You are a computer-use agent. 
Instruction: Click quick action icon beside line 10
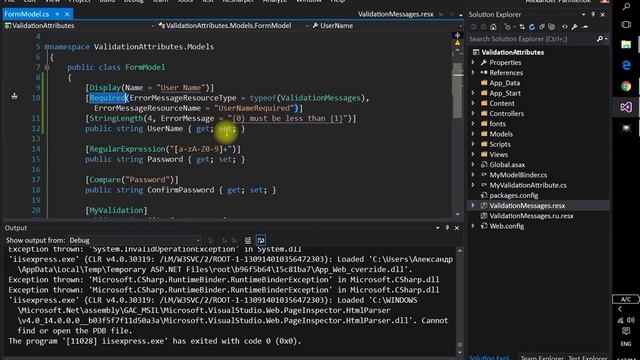coord(14,96)
